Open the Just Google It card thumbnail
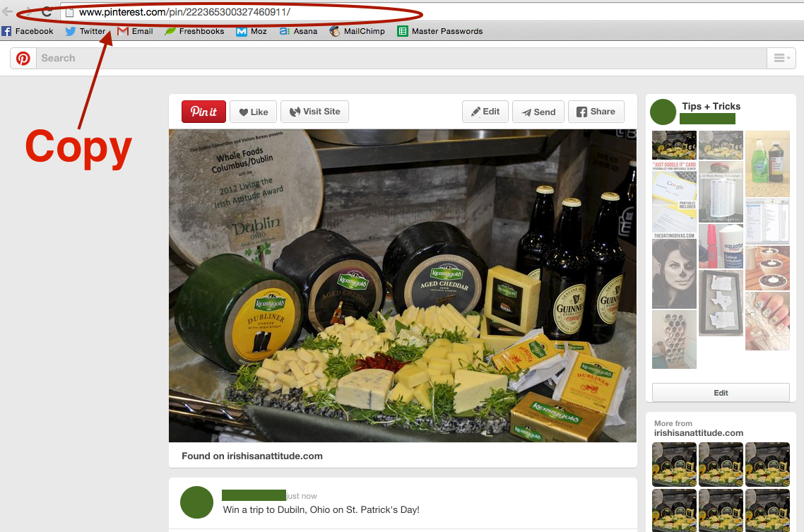This screenshot has width=804, height=532. (x=674, y=200)
